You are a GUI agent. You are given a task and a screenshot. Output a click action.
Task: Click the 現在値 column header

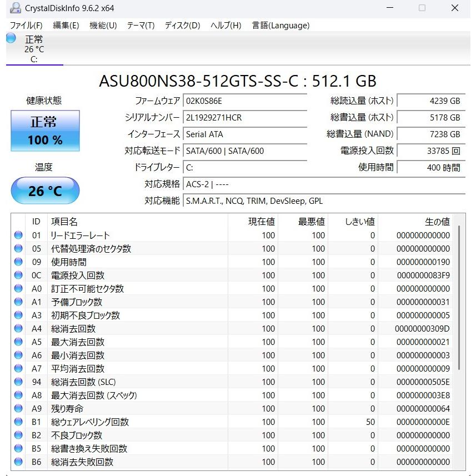(253, 221)
